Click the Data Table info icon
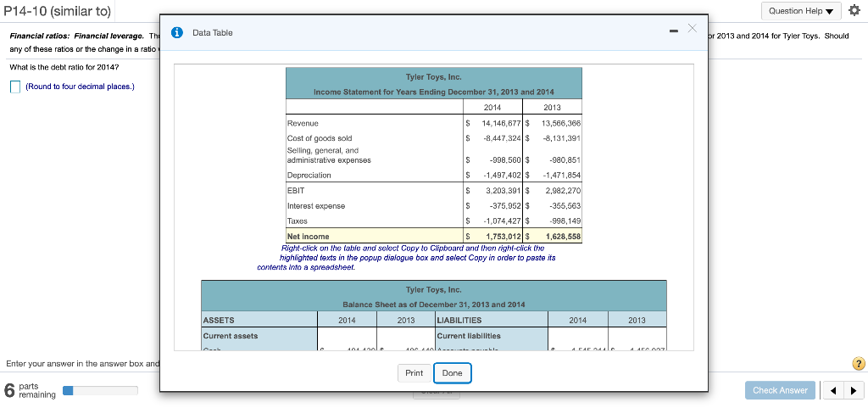Viewport: 868px width, 408px height. [177, 33]
